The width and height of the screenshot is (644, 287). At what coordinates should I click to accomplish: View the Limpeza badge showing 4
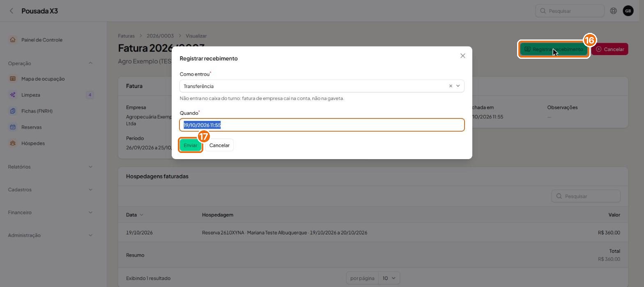point(90,95)
